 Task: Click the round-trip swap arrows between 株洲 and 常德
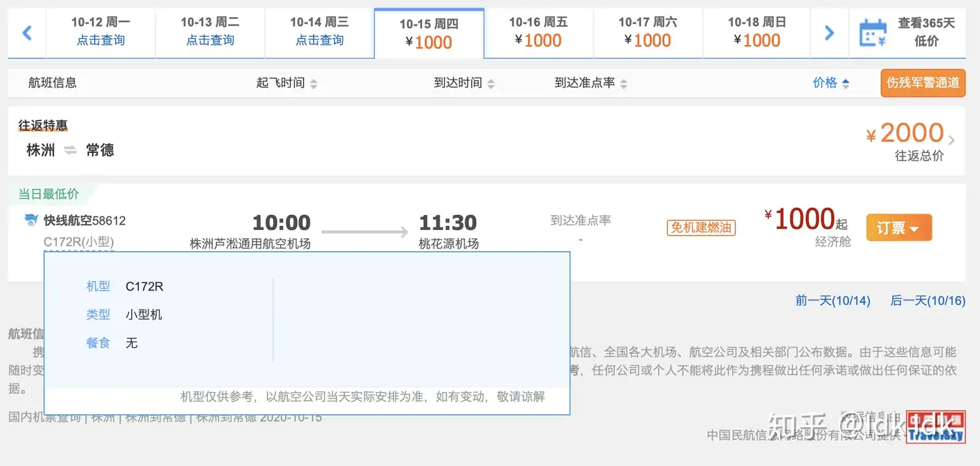pyautogui.click(x=70, y=150)
